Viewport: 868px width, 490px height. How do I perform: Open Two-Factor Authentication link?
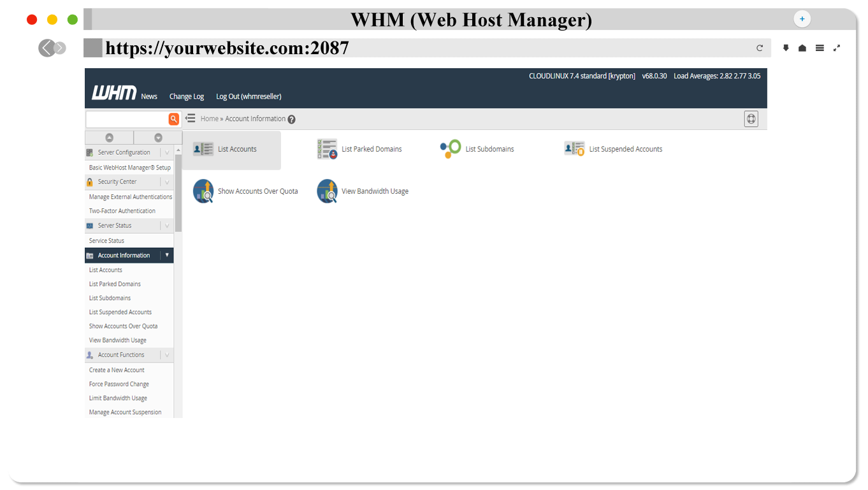pos(122,211)
